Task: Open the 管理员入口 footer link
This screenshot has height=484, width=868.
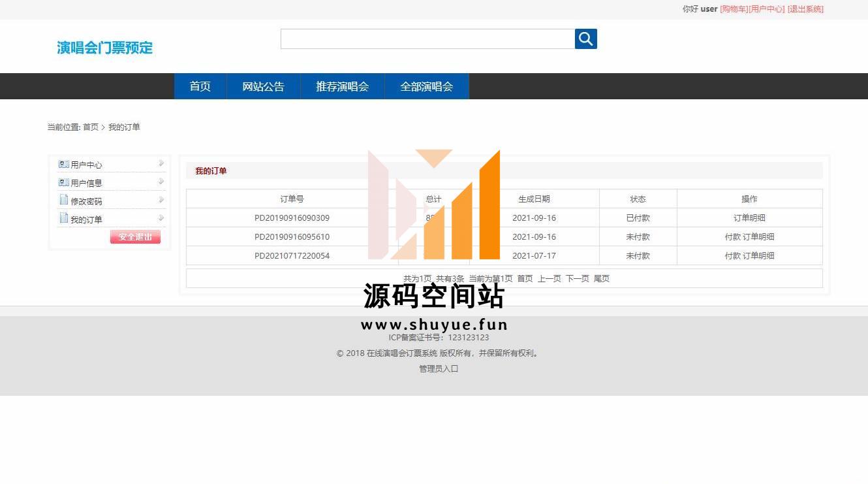Action: [x=439, y=369]
